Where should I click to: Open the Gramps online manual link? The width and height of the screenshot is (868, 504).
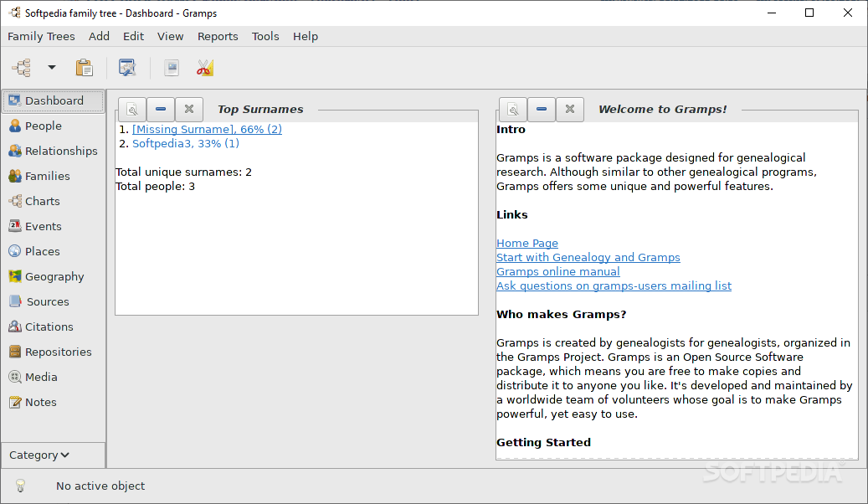pos(558,271)
